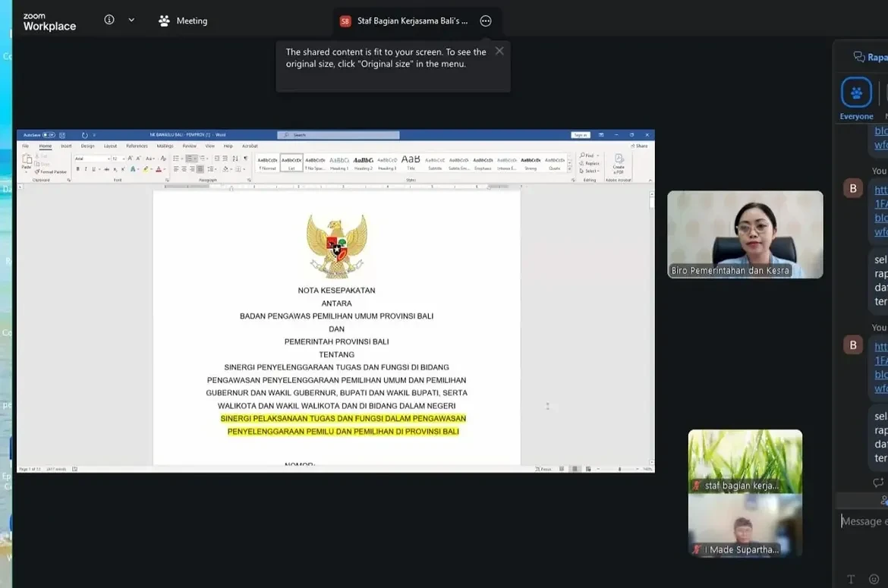Expand the chevron next to meeting info
The height and width of the screenshot is (588, 888).
(131, 20)
